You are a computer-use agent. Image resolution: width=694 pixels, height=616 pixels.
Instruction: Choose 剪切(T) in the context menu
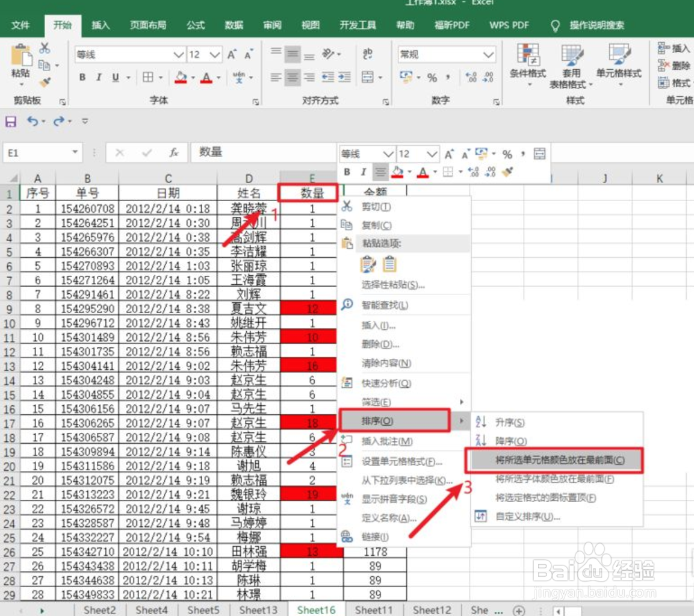[x=404, y=207]
